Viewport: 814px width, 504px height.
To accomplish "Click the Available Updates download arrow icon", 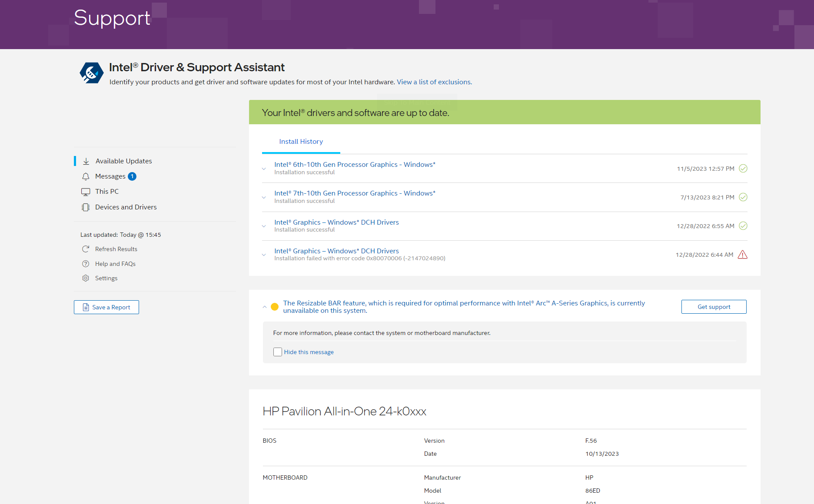I will point(86,161).
